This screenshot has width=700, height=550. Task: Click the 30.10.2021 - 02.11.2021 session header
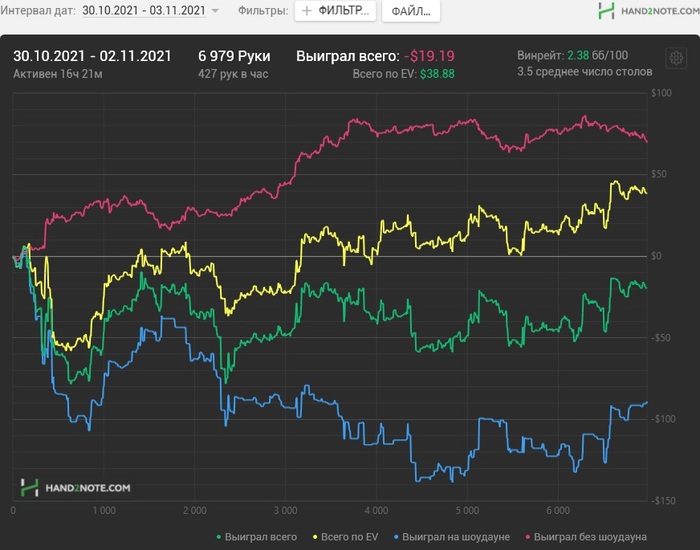coord(92,56)
